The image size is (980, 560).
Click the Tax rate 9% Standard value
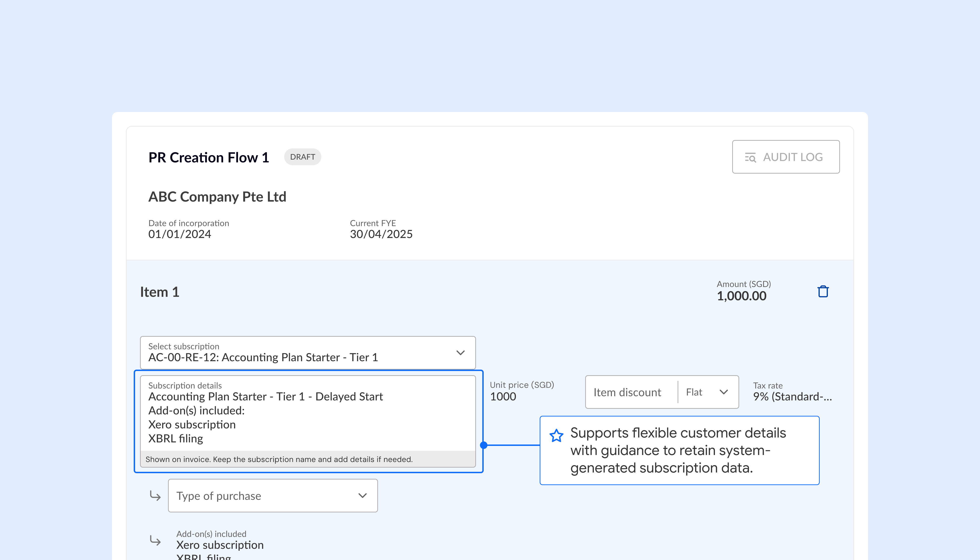tap(792, 396)
